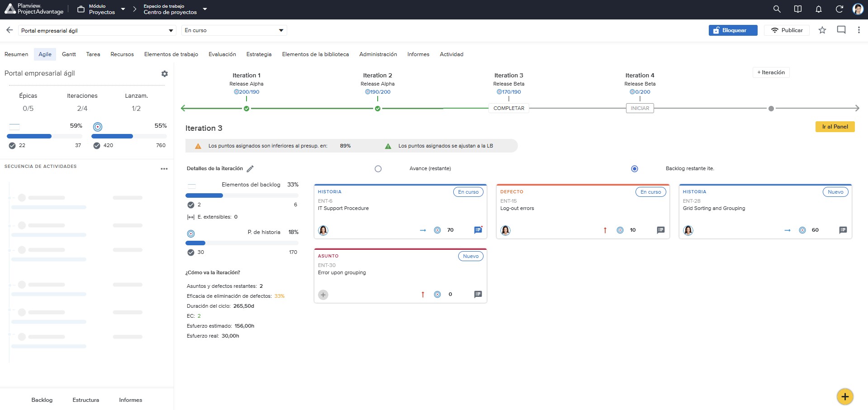Open the notifications bell
This screenshot has width=868, height=410.
pos(818,9)
